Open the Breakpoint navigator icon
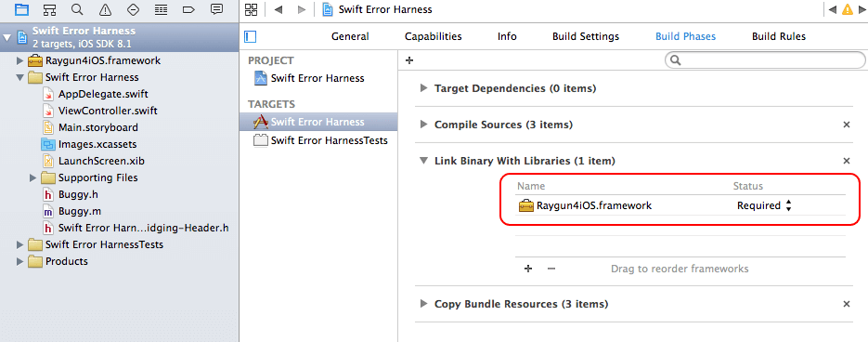Screen dimensions: 868x342 pyautogui.click(x=188, y=9)
